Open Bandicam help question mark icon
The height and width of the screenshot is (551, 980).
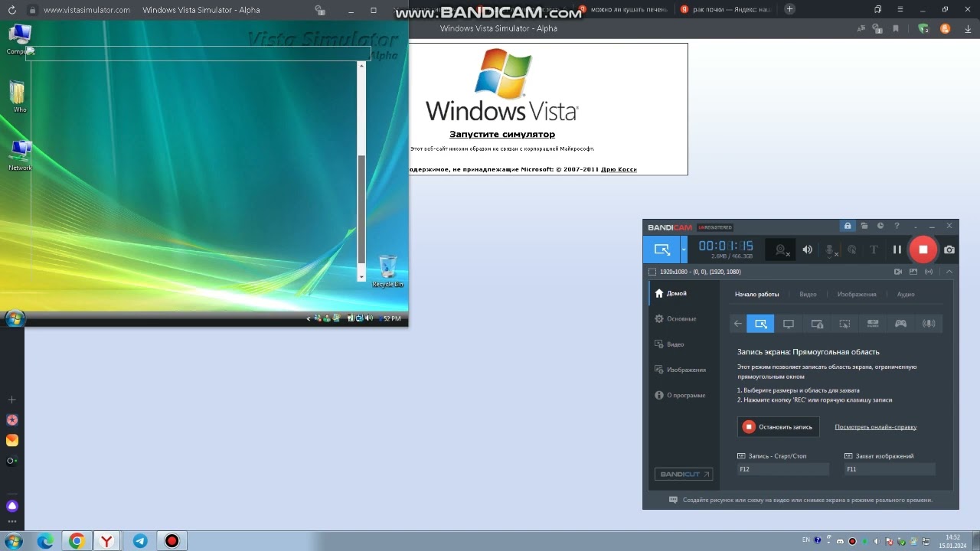click(897, 226)
